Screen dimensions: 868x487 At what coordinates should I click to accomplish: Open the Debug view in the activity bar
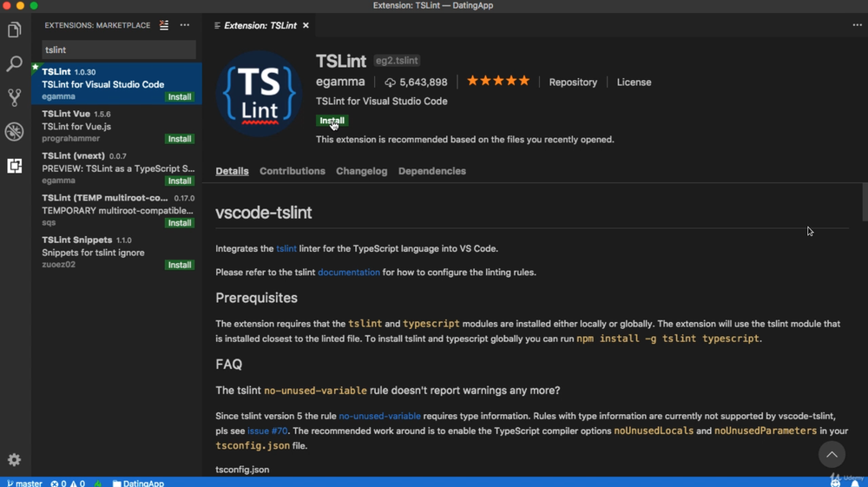pos(15,132)
